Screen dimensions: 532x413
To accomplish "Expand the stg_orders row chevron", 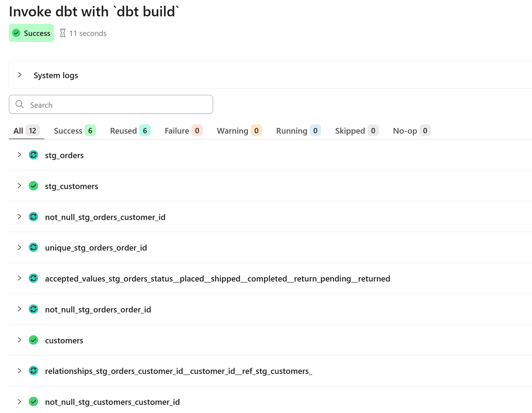I will coord(20,155).
